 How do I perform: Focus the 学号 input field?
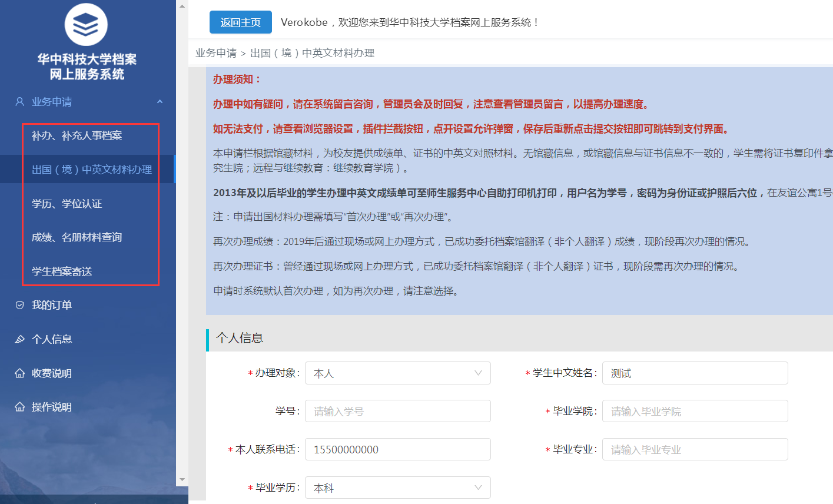click(397, 411)
